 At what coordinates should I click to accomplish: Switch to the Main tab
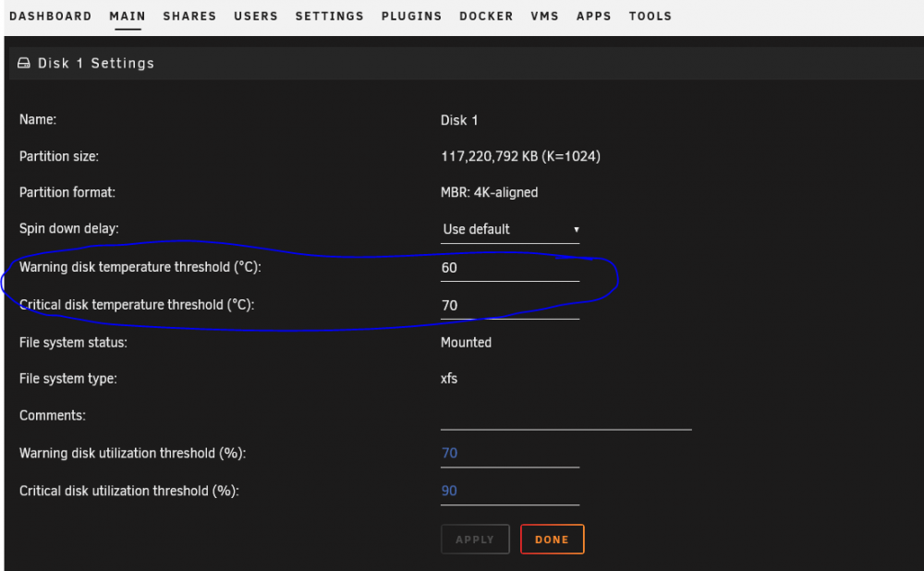point(128,16)
